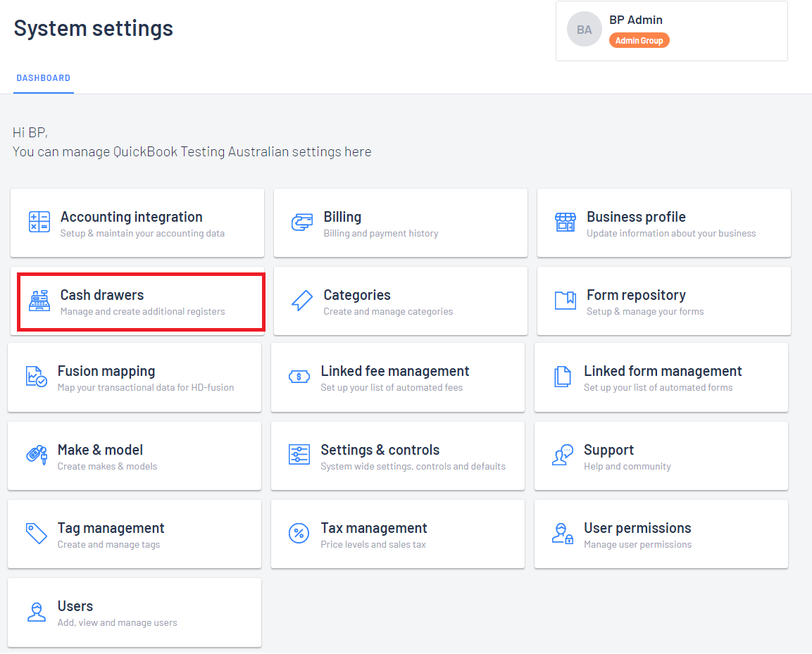812x654 pixels.
Task: Click the User permissions lock icon
Action: click(x=563, y=534)
